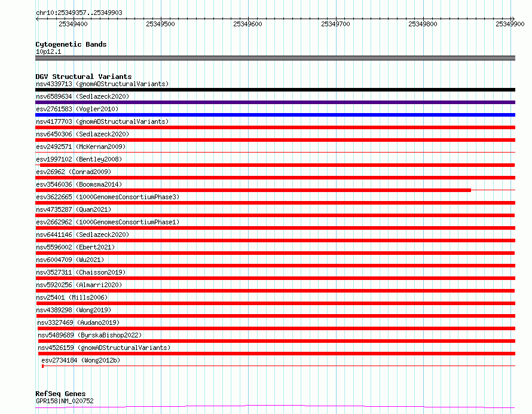Click ruler position 25349500
The width and height of the screenshot is (532, 414).
[160, 24]
